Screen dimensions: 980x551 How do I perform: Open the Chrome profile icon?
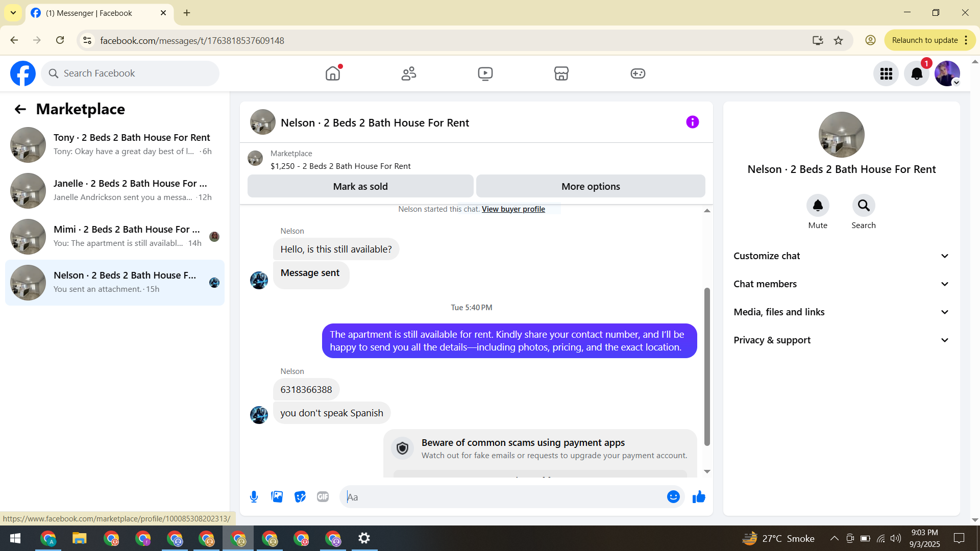[x=871, y=40]
